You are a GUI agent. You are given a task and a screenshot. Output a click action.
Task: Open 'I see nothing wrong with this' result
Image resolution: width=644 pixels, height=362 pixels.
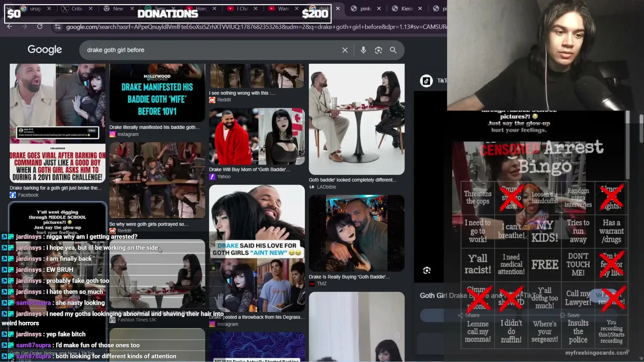pyautogui.click(x=243, y=93)
